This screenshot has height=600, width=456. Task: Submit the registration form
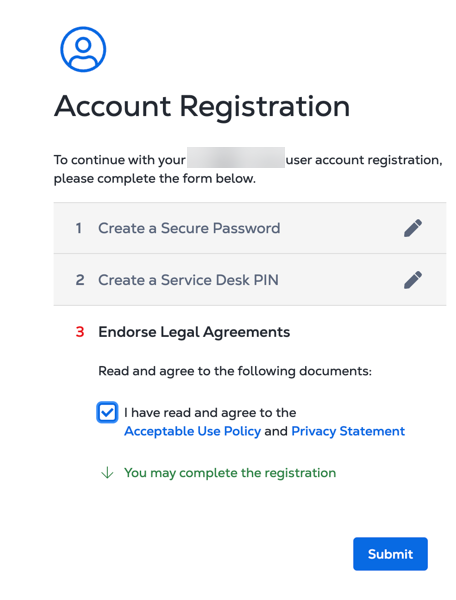pyautogui.click(x=390, y=554)
